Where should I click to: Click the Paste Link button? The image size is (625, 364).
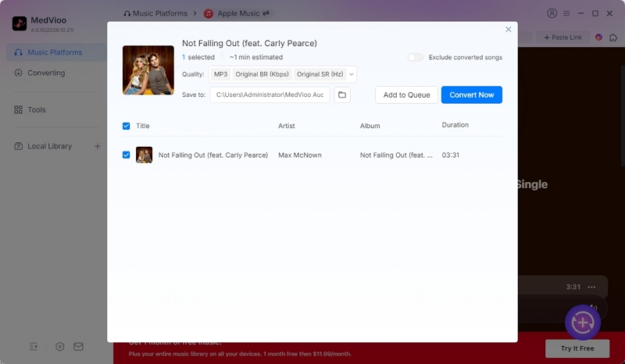(562, 37)
